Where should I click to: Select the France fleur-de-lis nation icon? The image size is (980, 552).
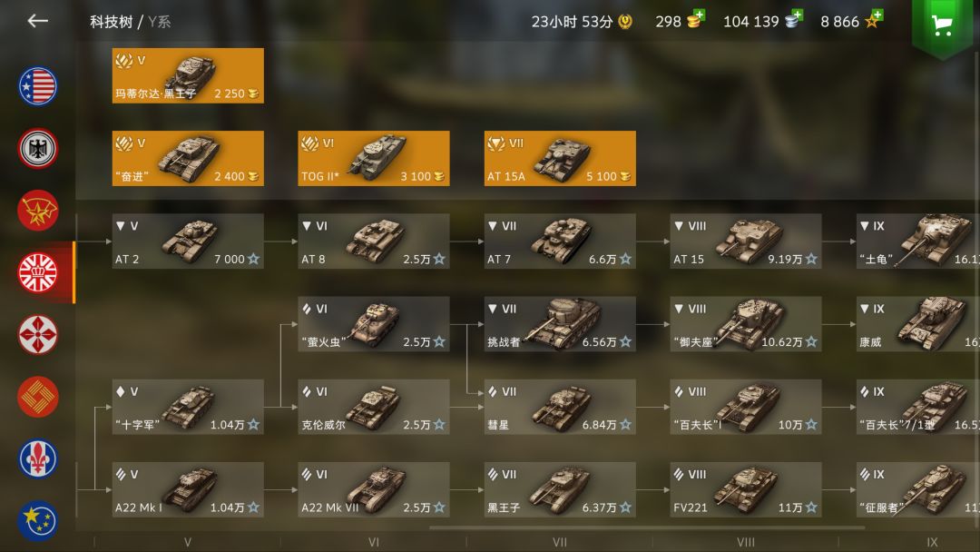tap(38, 458)
